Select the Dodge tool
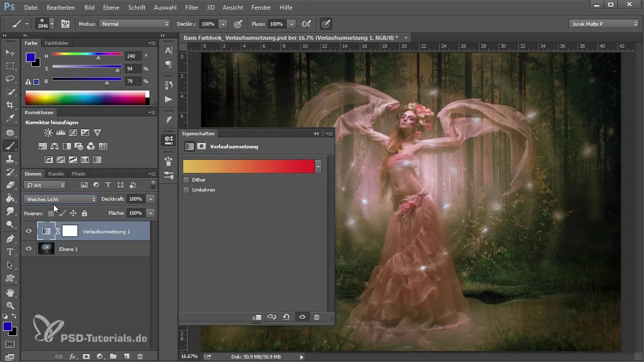This screenshot has height=362, width=644. click(10, 224)
